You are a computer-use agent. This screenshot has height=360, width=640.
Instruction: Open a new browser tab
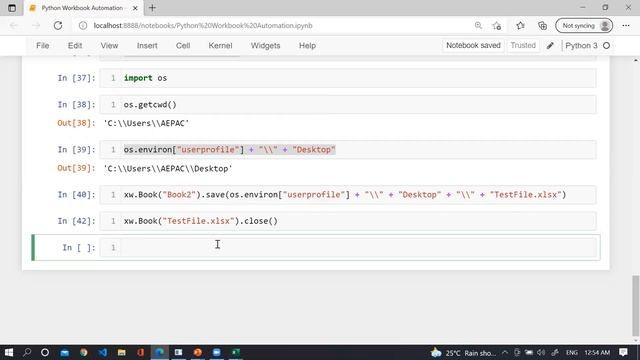[x=152, y=8]
